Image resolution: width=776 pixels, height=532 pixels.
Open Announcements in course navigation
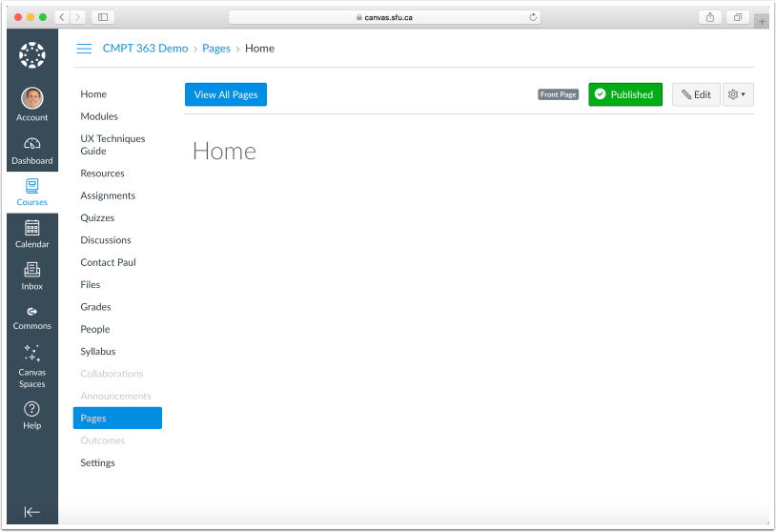[x=115, y=396]
